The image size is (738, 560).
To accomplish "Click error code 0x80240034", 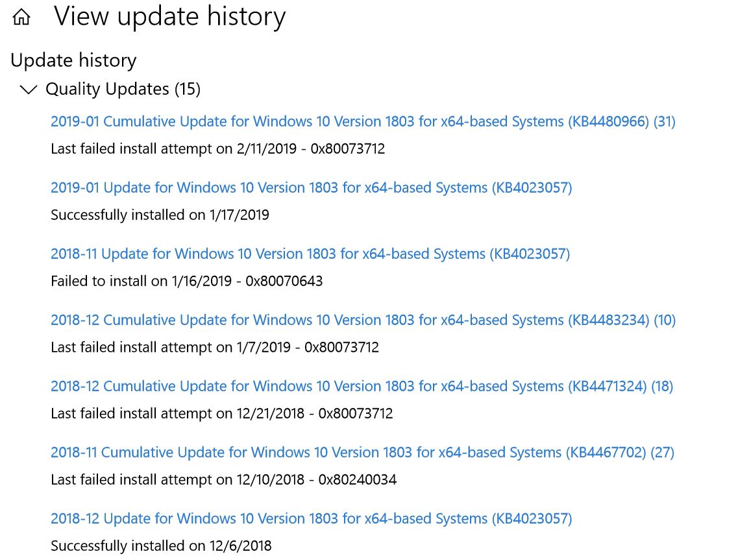I will tap(357, 480).
